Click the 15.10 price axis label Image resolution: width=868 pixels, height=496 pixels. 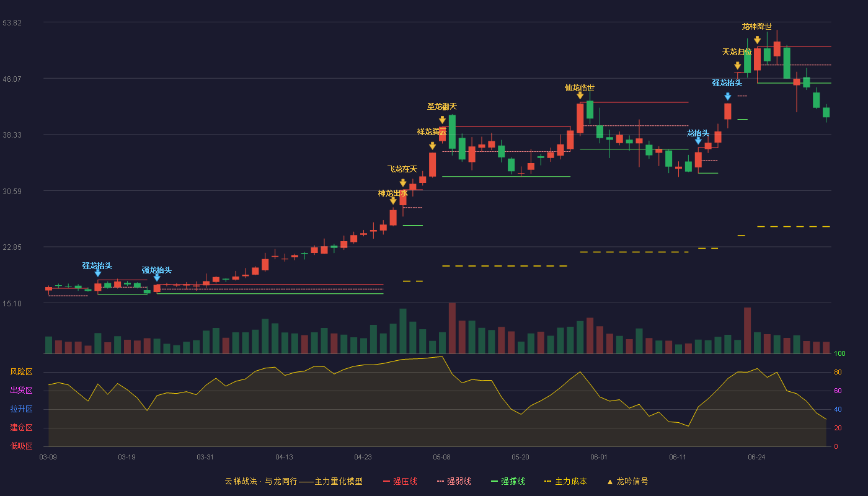pyautogui.click(x=12, y=304)
